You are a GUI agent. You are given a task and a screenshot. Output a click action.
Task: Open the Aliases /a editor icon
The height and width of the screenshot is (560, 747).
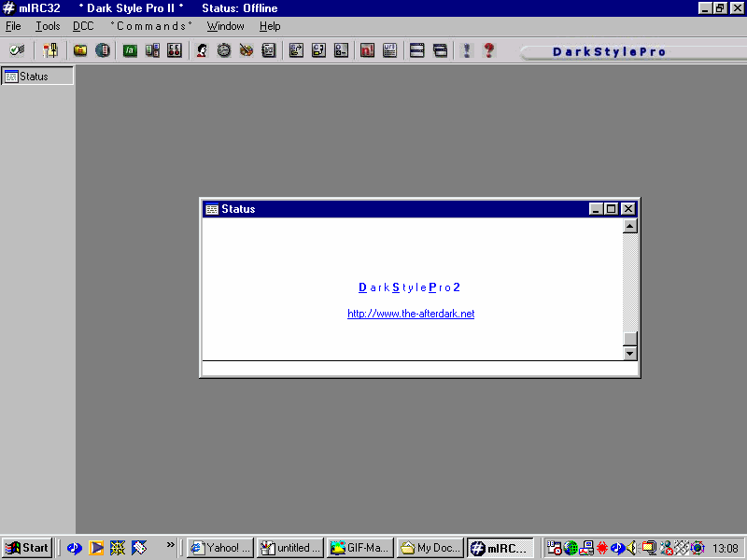(x=130, y=50)
